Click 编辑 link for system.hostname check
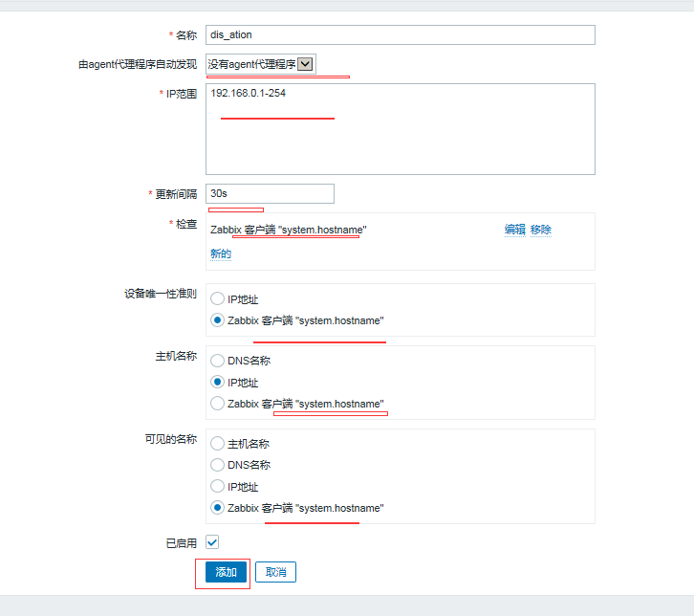The width and height of the screenshot is (694, 616). tap(514, 230)
